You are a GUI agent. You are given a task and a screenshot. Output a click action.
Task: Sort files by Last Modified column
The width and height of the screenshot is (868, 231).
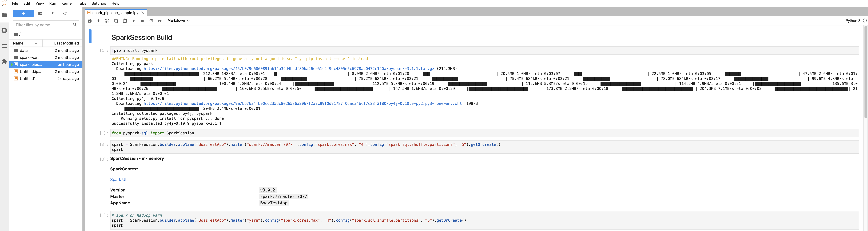[x=66, y=43]
